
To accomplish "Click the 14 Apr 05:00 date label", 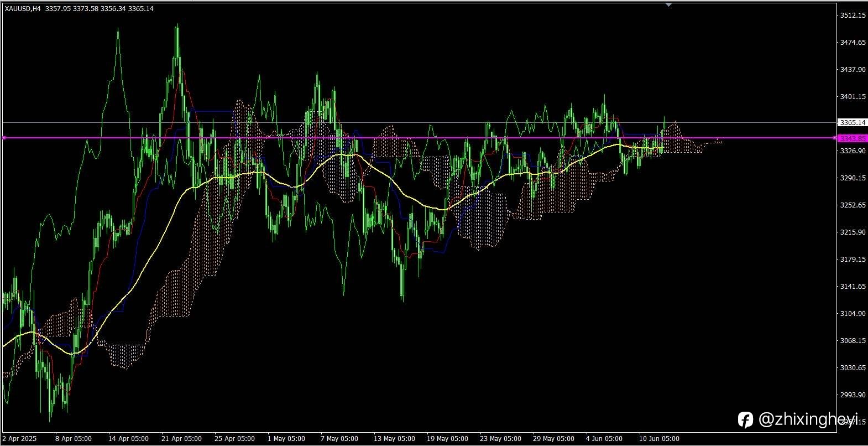I will pyautogui.click(x=128, y=439).
